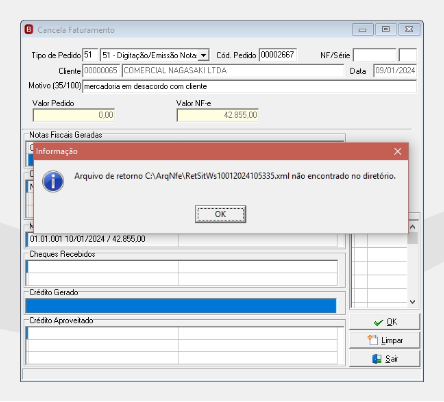Click the Valor Pedido field 0,00

[74, 115]
